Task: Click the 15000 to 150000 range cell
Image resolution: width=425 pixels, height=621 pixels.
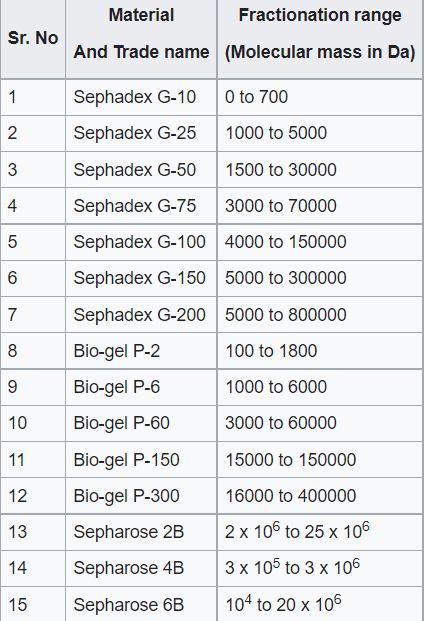Action: tap(320, 460)
